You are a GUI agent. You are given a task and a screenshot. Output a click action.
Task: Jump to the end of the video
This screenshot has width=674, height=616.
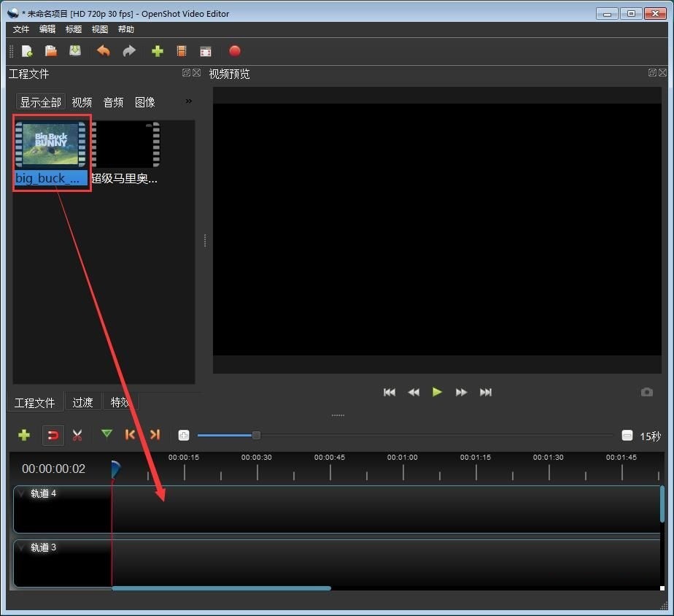click(486, 392)
